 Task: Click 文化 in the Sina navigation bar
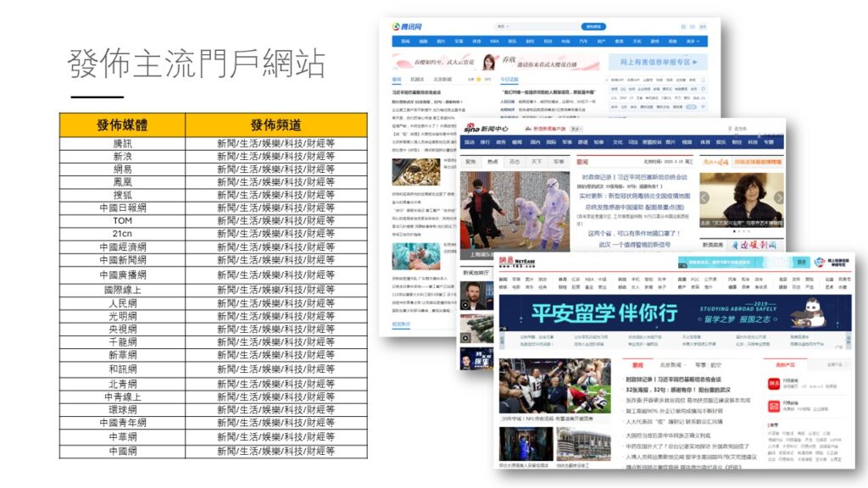point(618,142)
